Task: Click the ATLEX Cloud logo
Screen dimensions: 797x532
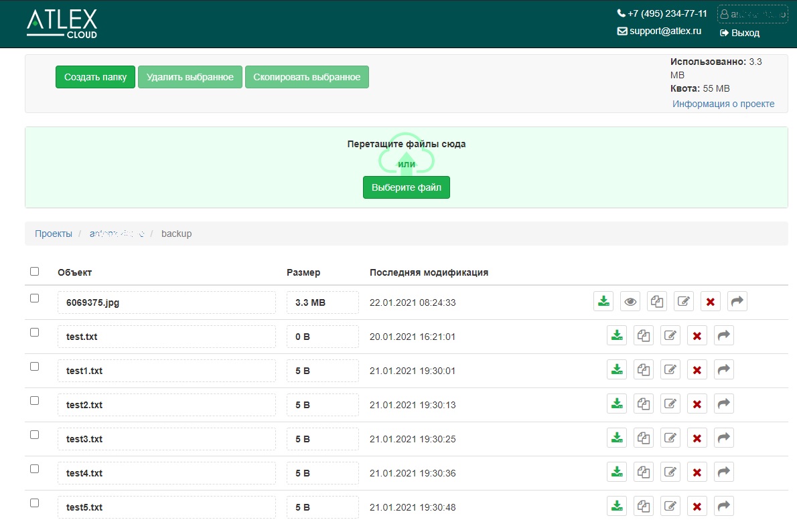Action: point(62,24)
